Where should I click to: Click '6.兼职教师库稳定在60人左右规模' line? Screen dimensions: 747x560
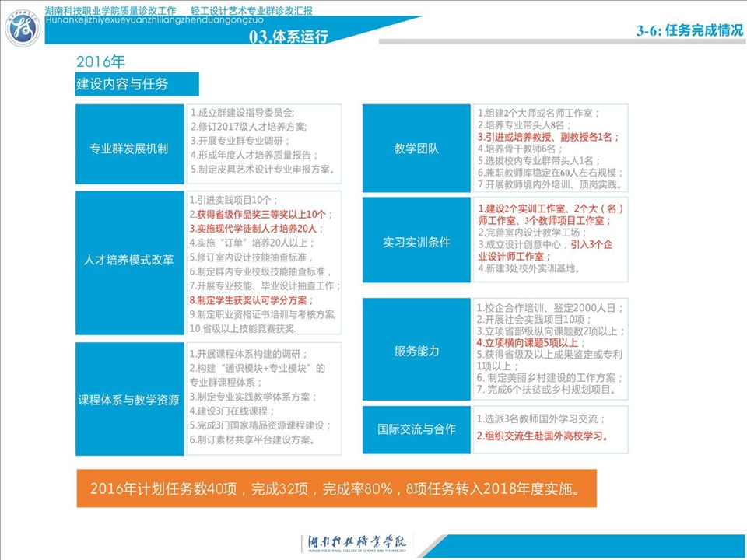(551, 173)
